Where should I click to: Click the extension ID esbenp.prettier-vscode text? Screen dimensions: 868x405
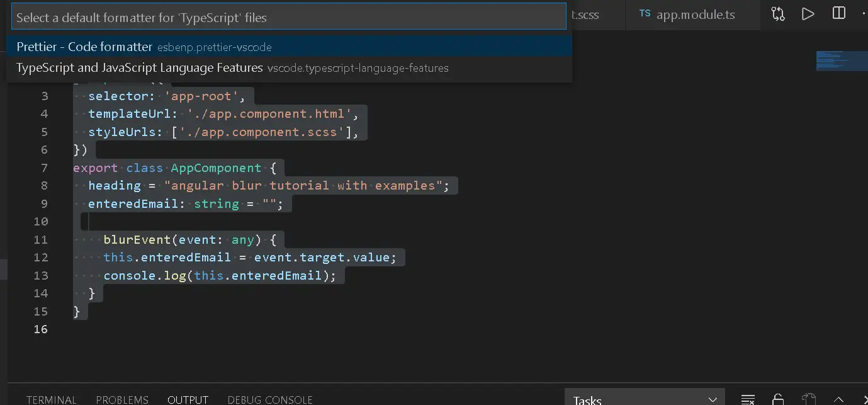coord(215,47)
